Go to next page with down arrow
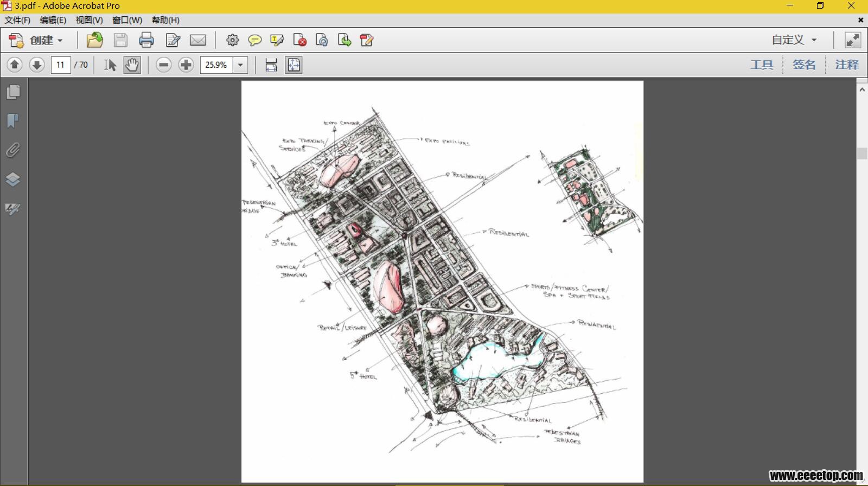868x486 pixels. (37, 65)
